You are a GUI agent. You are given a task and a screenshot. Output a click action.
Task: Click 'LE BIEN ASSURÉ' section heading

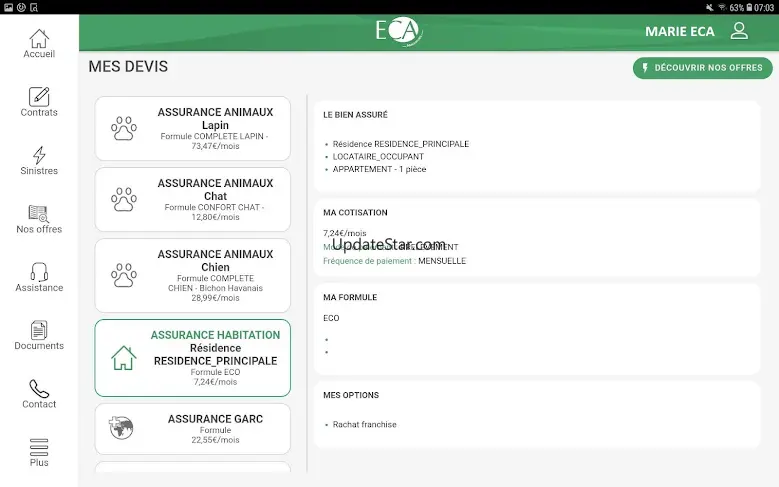355,115
